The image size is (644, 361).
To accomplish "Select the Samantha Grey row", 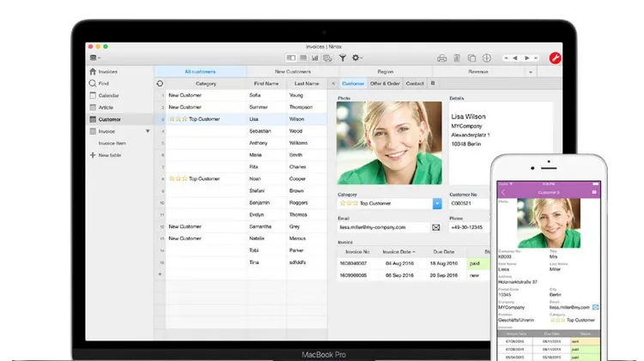I will [x=241, y=226].
